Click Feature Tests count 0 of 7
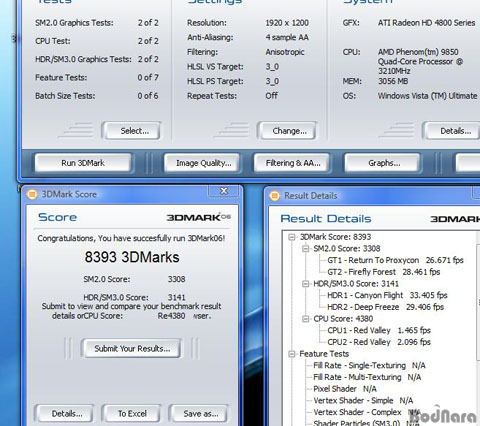480x426 pixels. (148, 77)
